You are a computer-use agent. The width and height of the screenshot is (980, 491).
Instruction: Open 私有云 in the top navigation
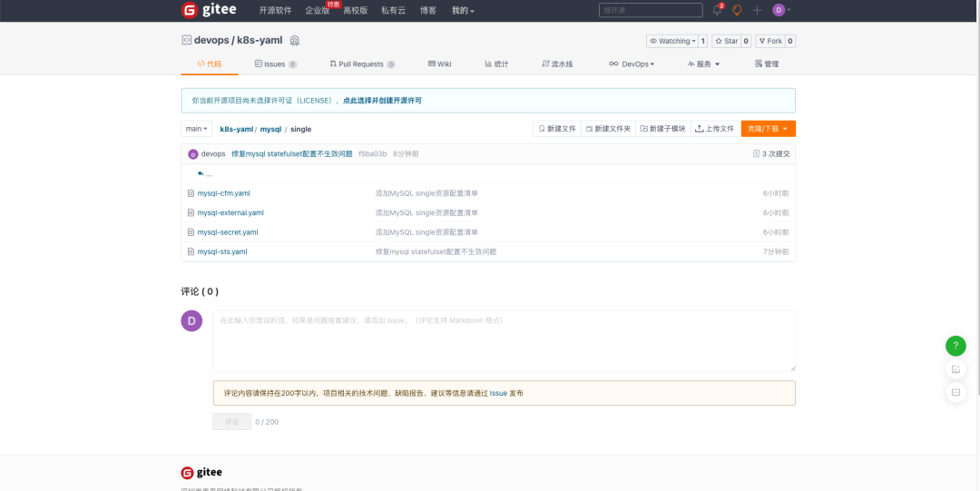[393, 11]
